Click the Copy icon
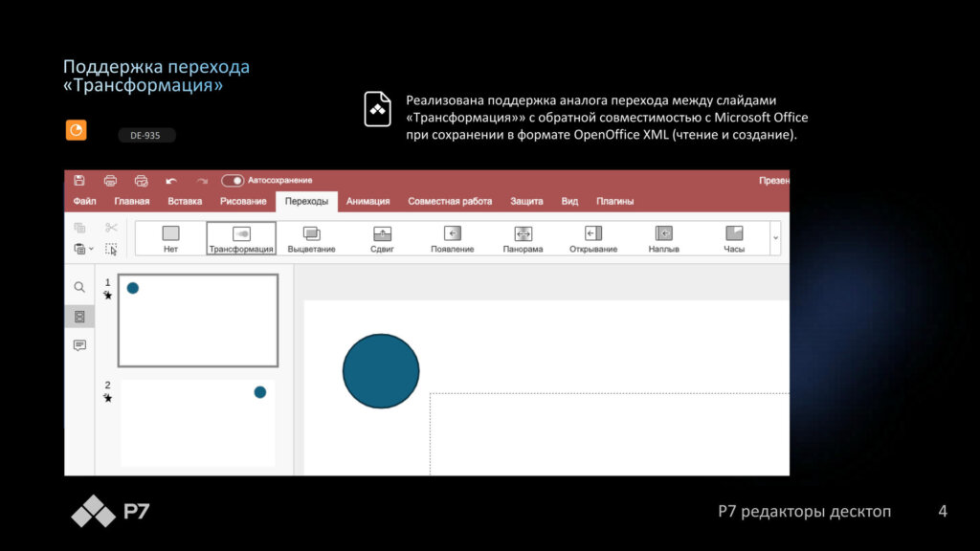 point(79,228)
